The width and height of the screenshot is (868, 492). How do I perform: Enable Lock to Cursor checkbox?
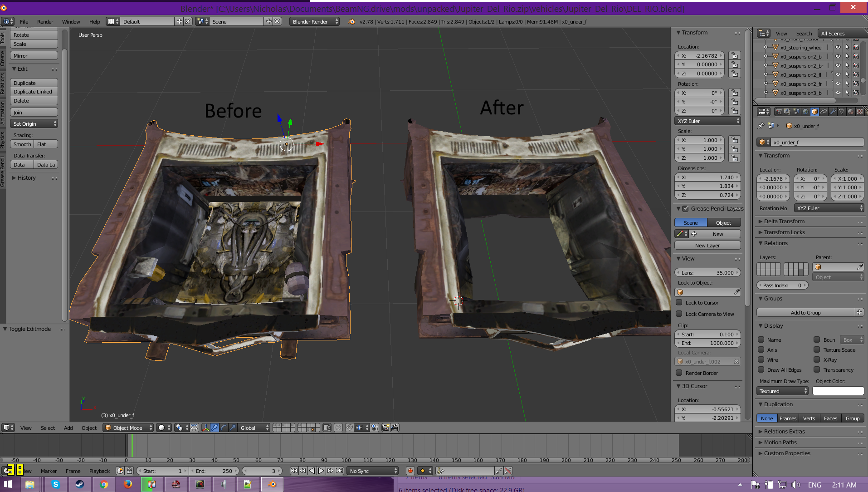(x=679, y=302)
